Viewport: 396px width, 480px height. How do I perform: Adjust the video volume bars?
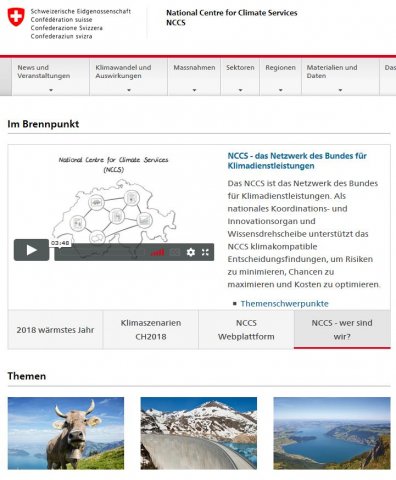[x=157, y=252]
